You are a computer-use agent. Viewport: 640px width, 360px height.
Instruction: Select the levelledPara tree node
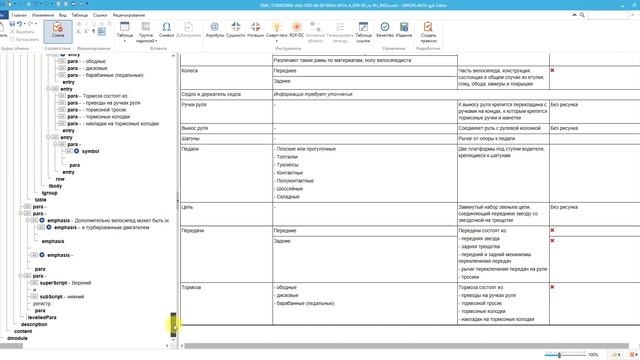pyautogui.click(x=42, y=318)
